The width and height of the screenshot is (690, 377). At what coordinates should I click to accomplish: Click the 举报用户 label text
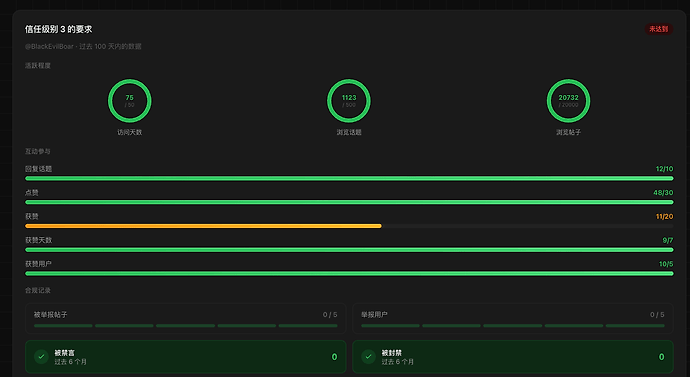[374, 315]
